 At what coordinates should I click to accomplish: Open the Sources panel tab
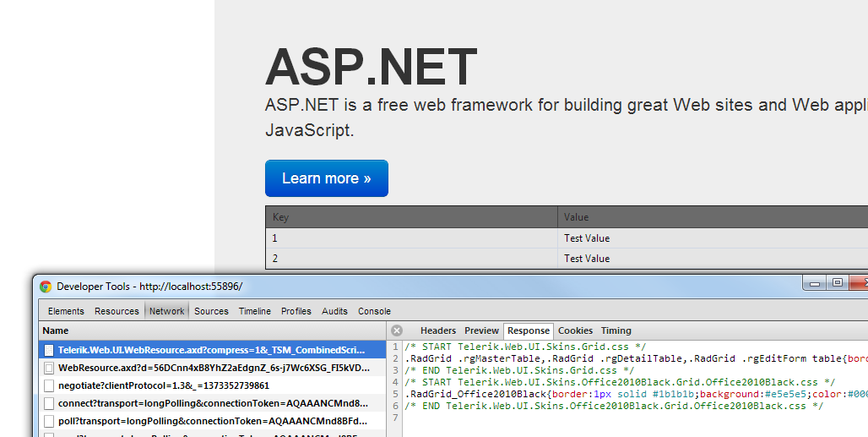pyautogui.click(x=211, y=311)
